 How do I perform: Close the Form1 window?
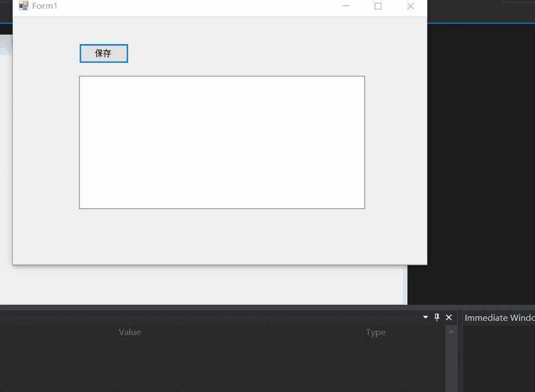(x=411, y=6)
